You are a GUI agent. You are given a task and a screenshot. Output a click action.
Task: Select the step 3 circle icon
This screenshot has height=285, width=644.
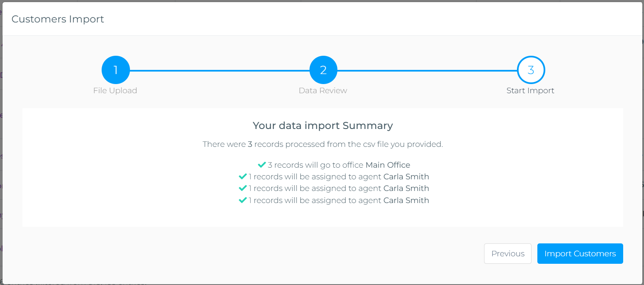pyautogui.click(x=530, y=70)
